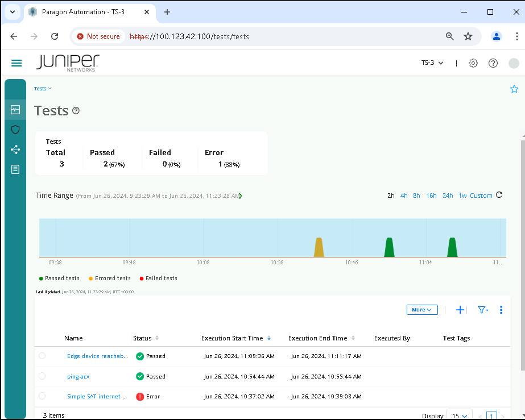This screenshot has height=420, width=525.
Task: Choose the Custom time range option
Action: 481,196
